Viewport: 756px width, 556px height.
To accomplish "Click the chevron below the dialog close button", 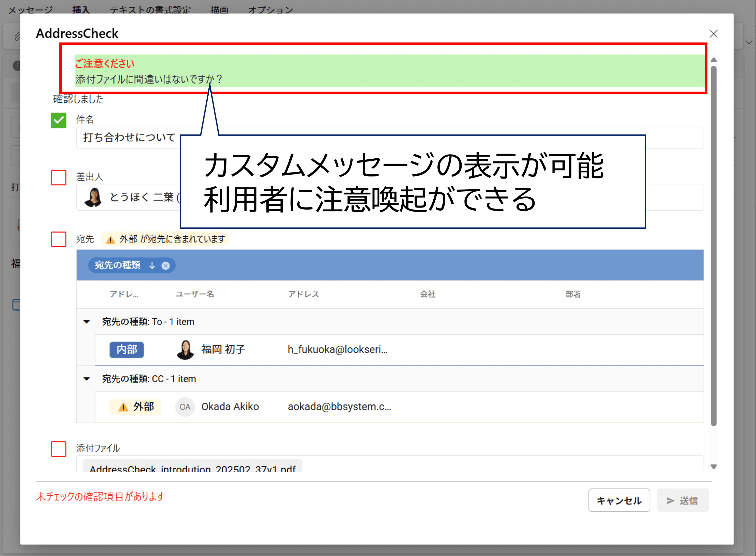I will pyautogui.click(x=749, y=42).
